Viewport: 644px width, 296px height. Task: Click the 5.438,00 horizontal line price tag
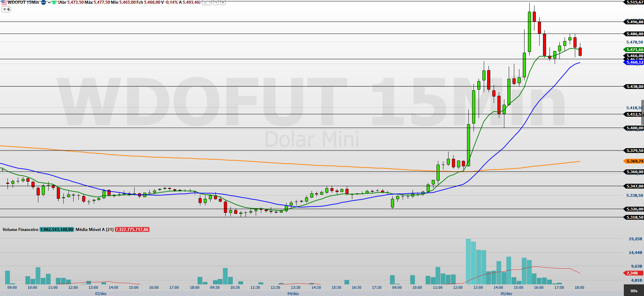click(x=634, y=87)
